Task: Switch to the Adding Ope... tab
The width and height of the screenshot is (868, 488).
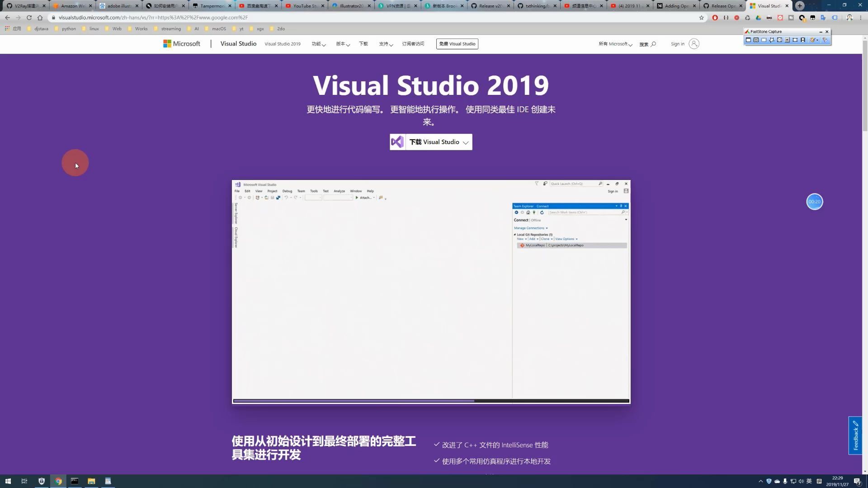Action: (x=676, y=6)
